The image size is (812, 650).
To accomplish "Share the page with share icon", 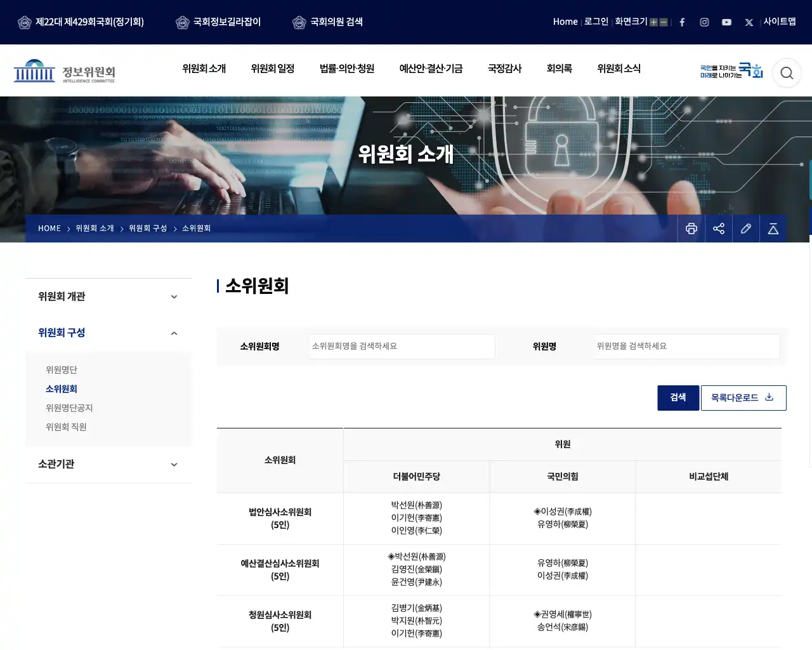I will (x=719, y=229).
